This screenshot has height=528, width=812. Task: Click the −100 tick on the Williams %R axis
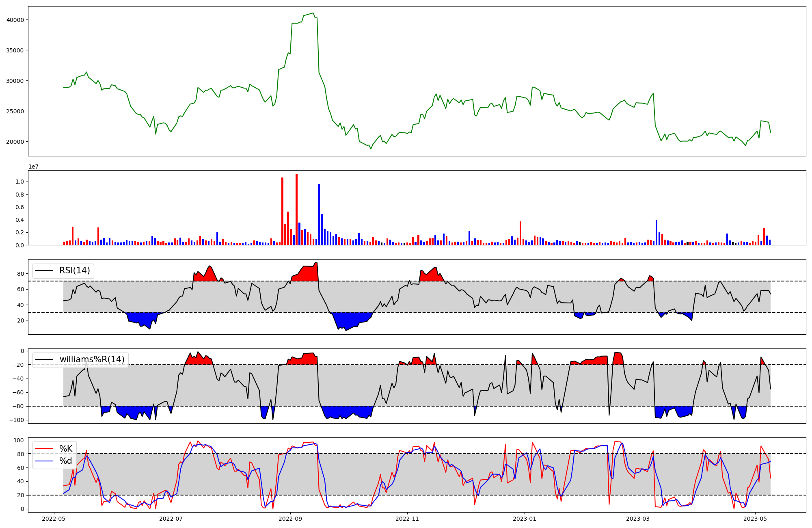tap(17, 420)
